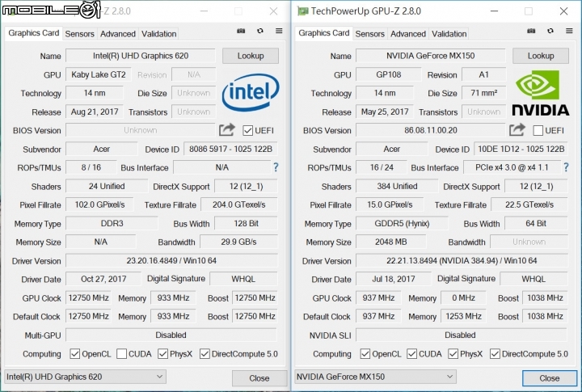This screenshot has width=582, height=392.
Task: Click Pixel Fillrate value 102.0 GPixel/s
Action: 99,205
